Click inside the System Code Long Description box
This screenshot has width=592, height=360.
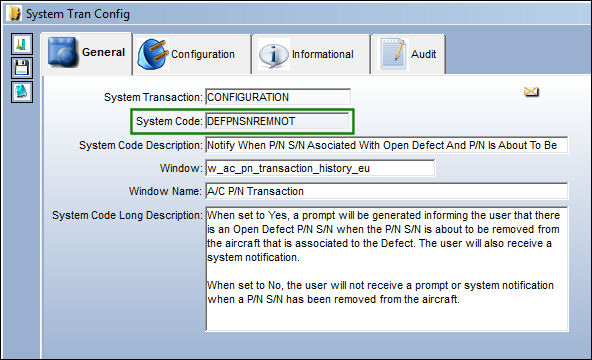click(x=387, y=269)
